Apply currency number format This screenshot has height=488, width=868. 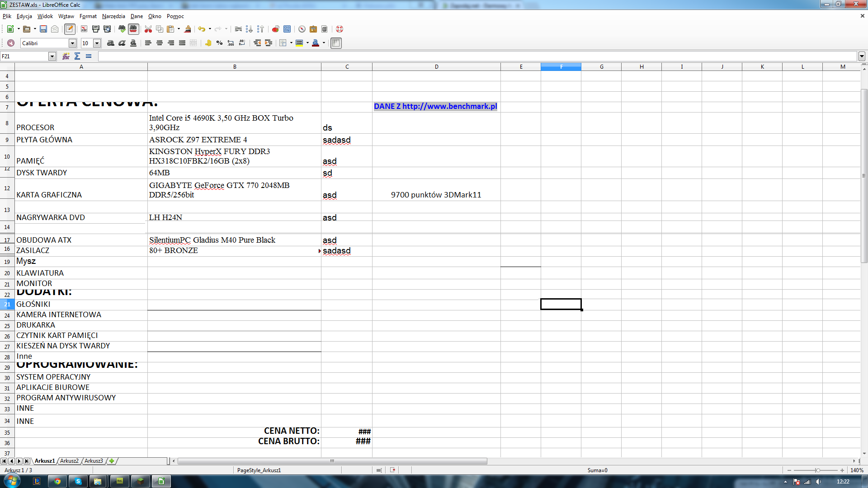tap(208, 43)
